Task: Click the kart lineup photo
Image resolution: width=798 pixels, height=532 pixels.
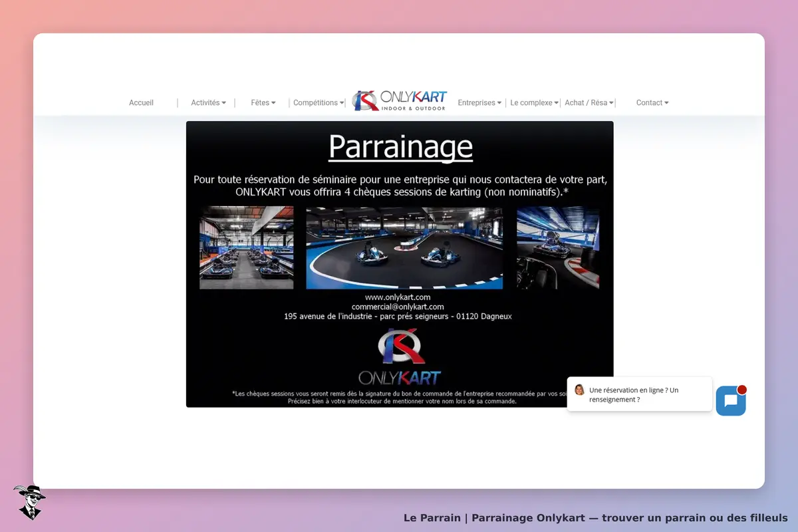Action: (247, 247)
